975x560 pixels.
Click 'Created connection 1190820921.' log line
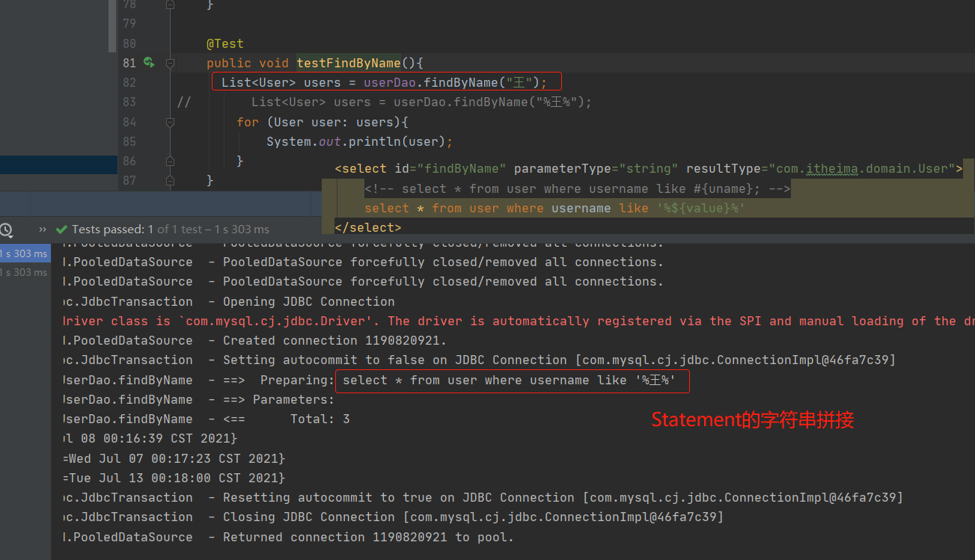(254, 340)
